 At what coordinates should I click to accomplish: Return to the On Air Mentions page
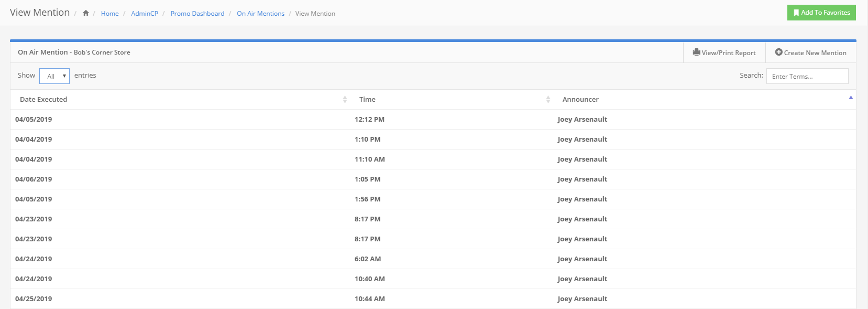pyautogui.click(x=260, y=14)
